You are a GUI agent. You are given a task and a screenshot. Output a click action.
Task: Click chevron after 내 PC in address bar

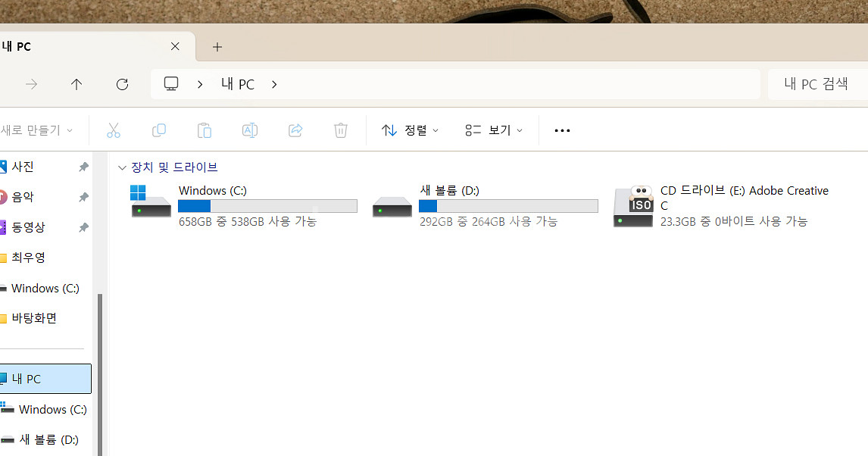pos(274,85)
